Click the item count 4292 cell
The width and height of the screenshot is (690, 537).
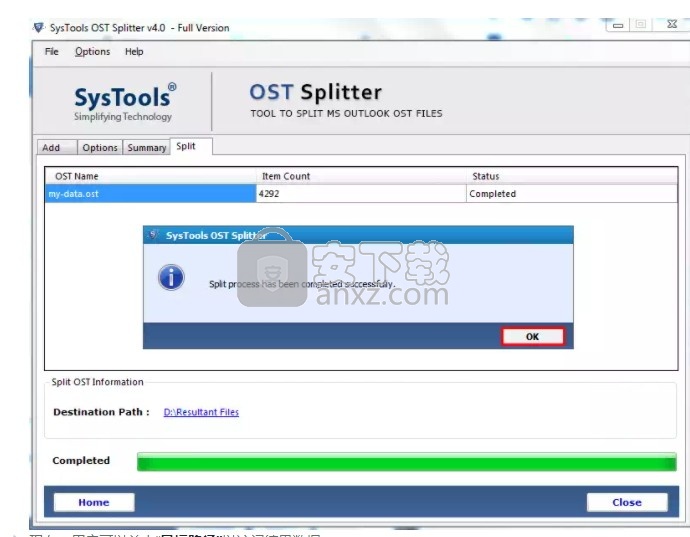(361, 194)
